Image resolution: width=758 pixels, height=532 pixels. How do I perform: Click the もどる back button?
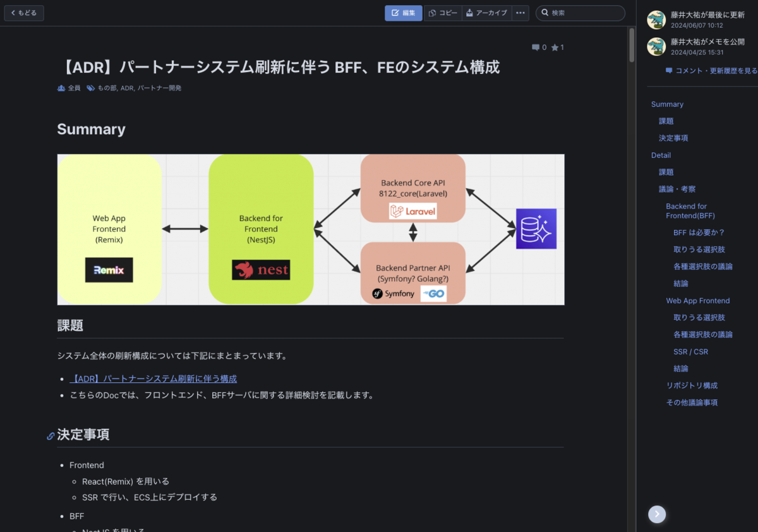click(24, 13)
